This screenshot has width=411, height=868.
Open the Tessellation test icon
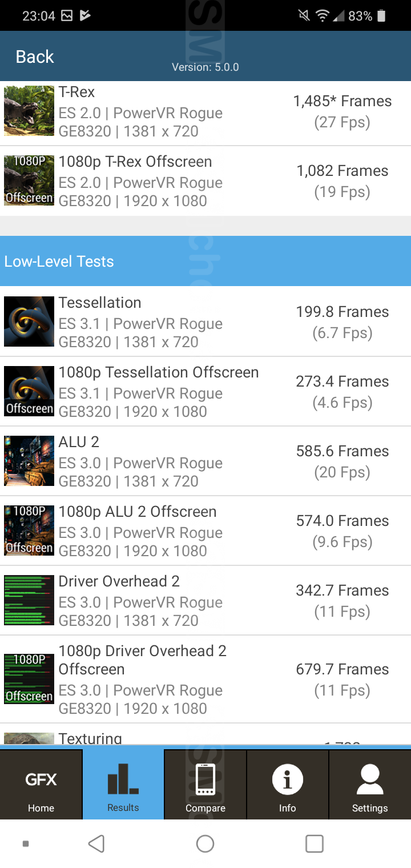tap(29, 322)
